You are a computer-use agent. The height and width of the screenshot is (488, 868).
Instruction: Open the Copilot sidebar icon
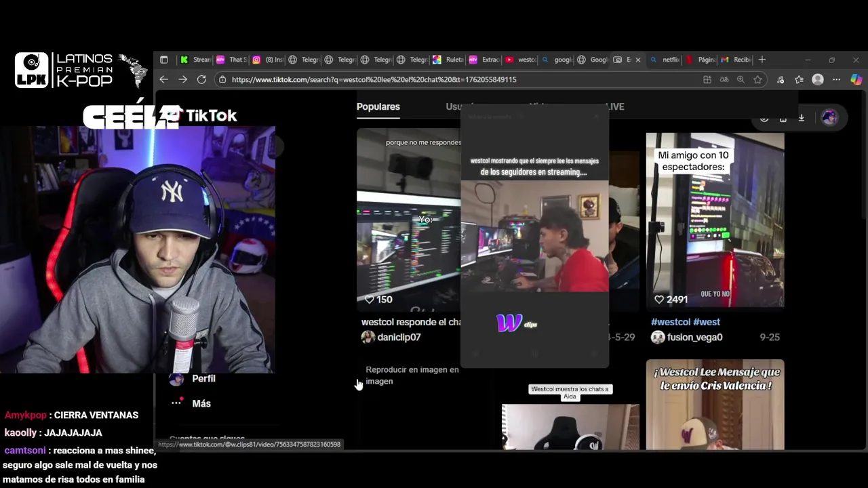(856, 79)
